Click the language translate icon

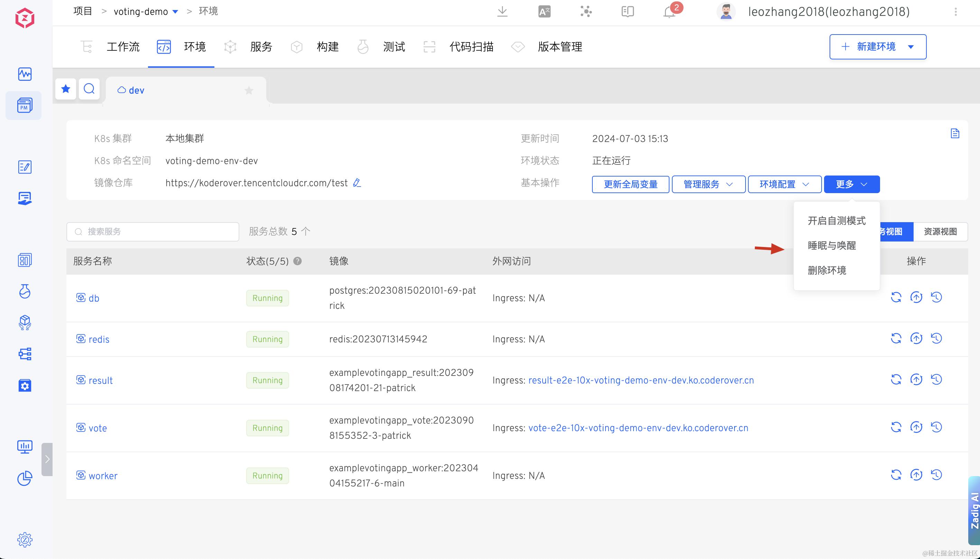coord(544,11)
